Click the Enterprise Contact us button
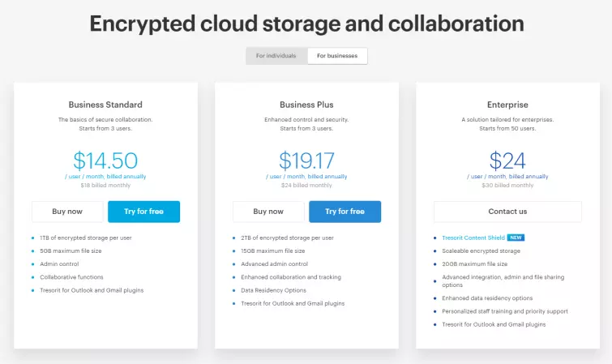612x364 pixels. point(507,212)
